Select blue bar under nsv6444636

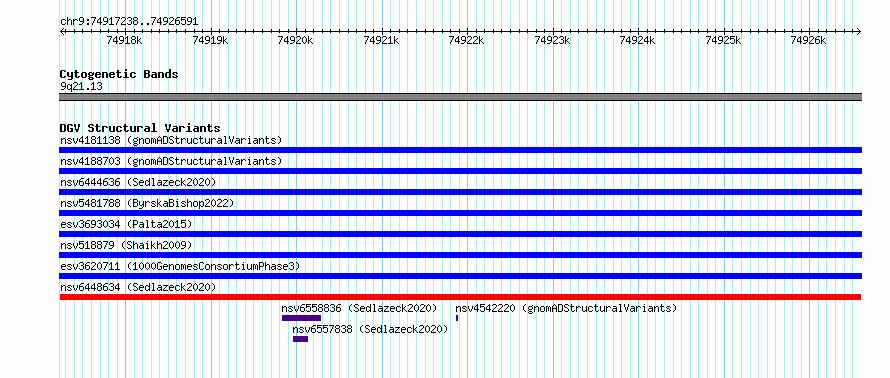460,192
